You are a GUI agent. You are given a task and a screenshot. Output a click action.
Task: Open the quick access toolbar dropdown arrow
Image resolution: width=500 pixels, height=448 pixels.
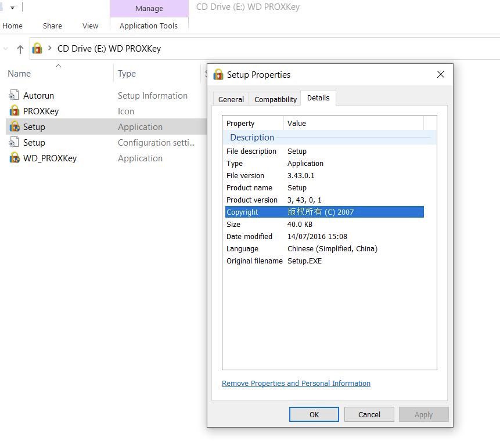coord(12,8)
